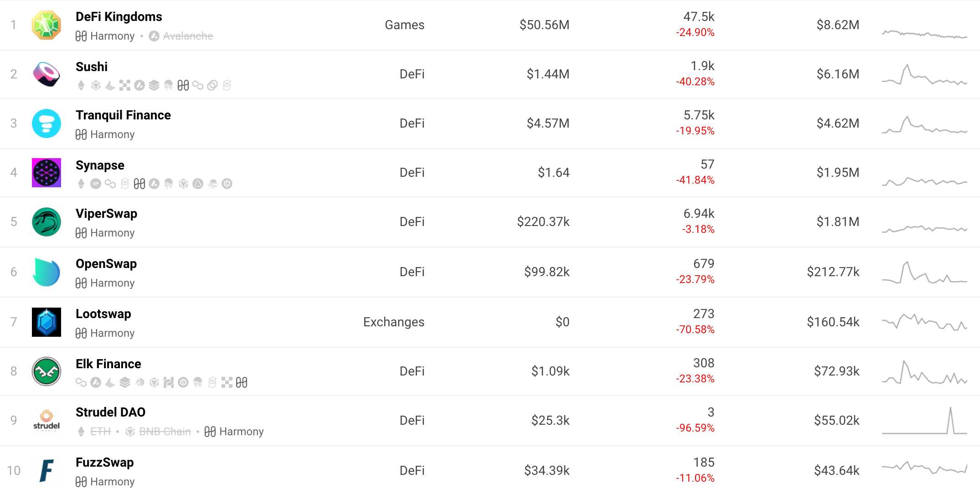
Task: Open the Strudel DAO sparkline chart
Action: (x=924, y=420)
